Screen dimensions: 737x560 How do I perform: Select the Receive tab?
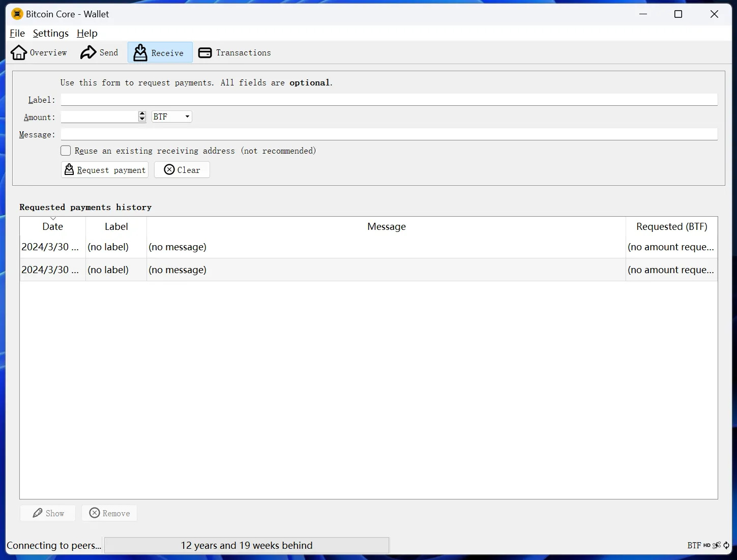click(160, 52)
